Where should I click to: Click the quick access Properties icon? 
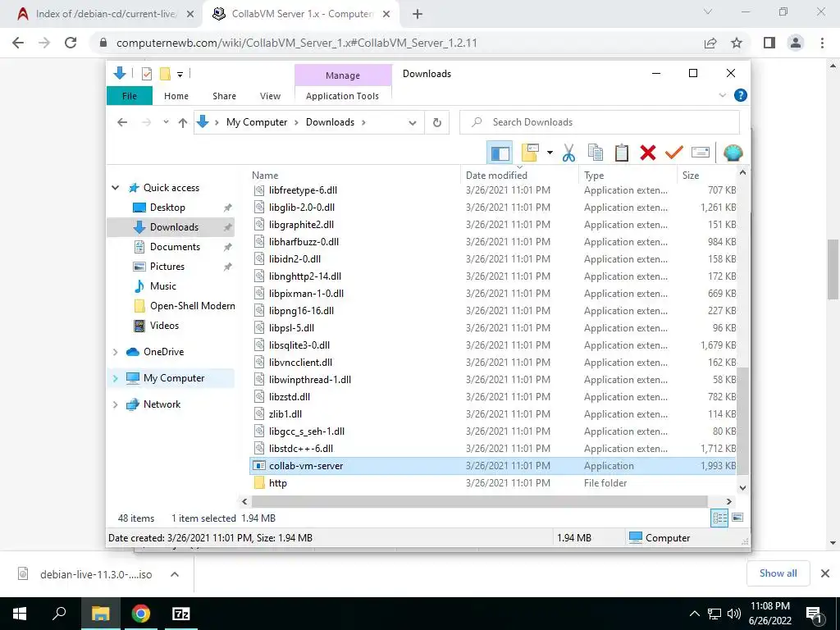(146, 74)
